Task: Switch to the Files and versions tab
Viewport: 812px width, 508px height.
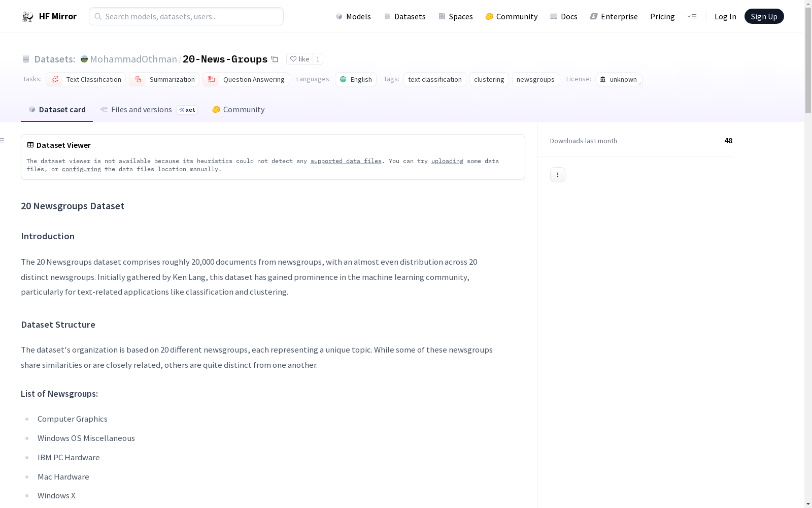Action: coord(149,110)
